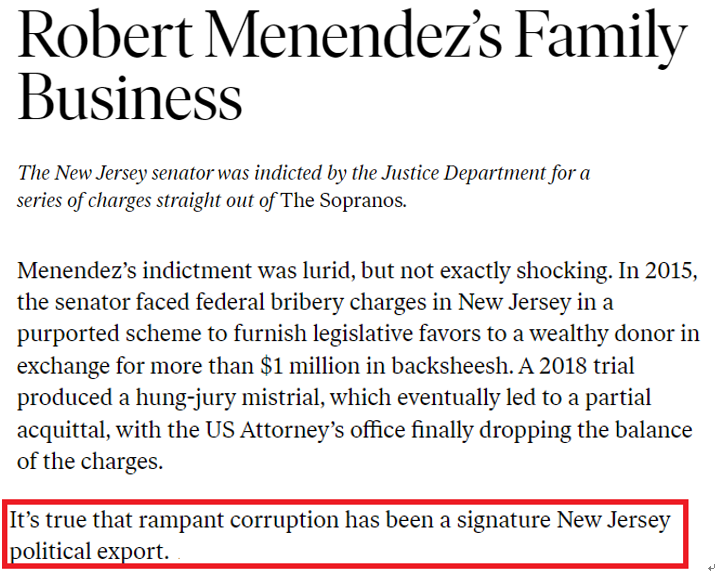Click the word "backsheesh" in the paragraph
This screenshot has height=577, width=715.
[x=451, y=366]
